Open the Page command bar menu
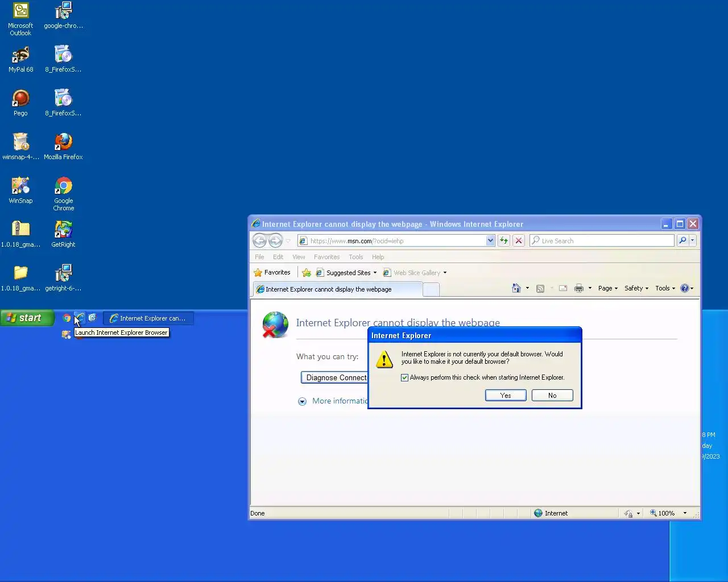 [x=607, y=288]
